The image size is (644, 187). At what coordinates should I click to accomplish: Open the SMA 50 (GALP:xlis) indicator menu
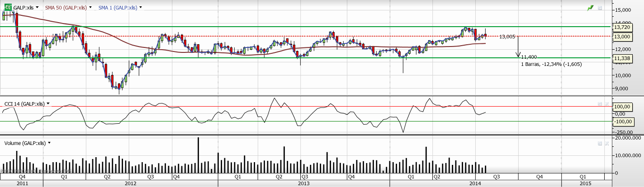(x=90, y=8)
